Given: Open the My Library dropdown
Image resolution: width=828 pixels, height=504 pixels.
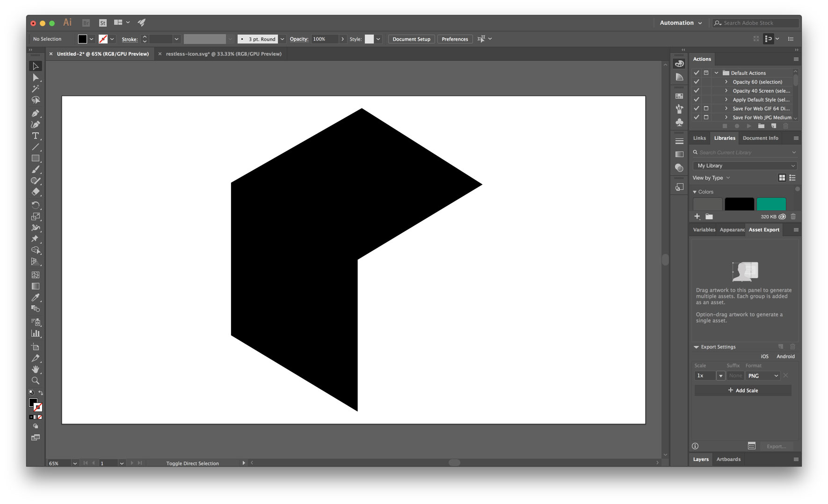Looking at the screenshot, I should (744, 165).
